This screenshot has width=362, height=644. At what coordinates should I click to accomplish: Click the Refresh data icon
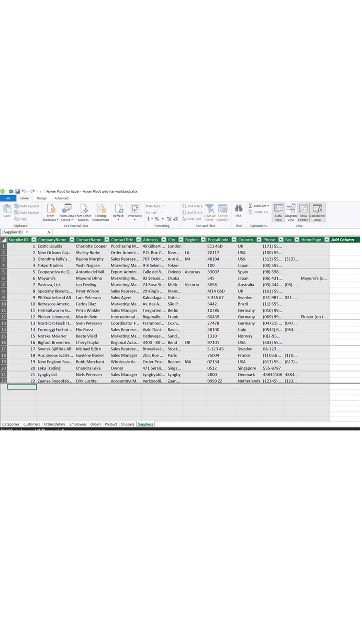click(119, 209)
